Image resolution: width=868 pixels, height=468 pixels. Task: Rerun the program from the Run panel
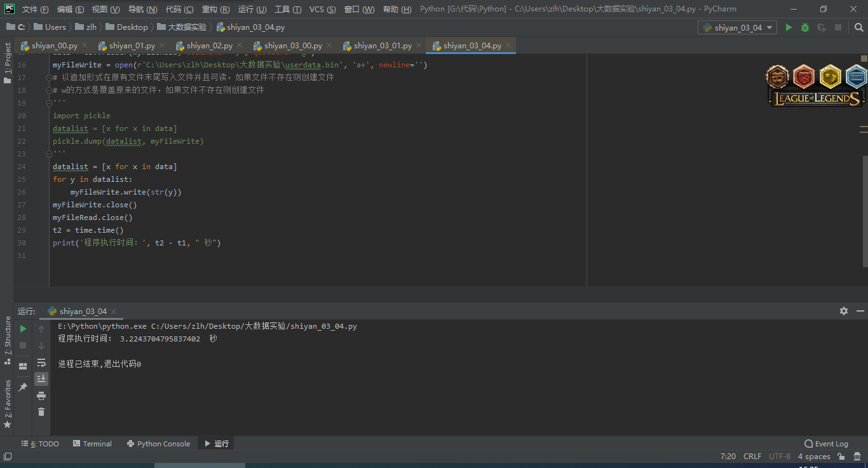[23, 329]
